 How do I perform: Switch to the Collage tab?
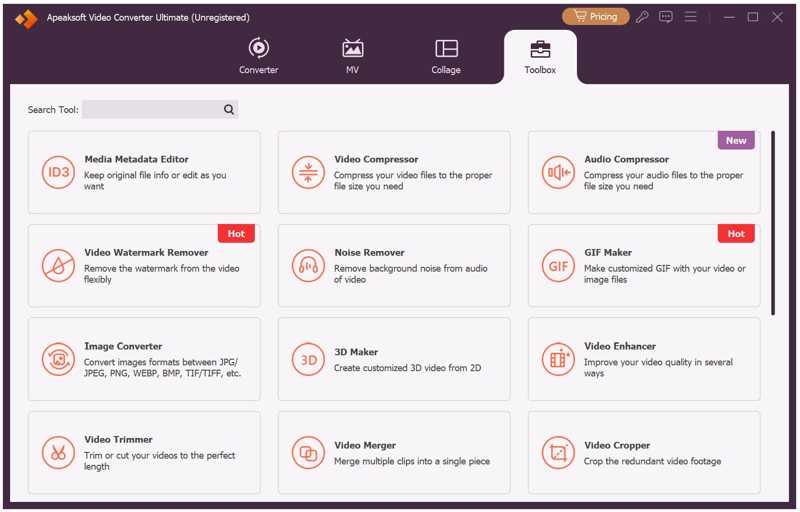(x=446, y=56)
